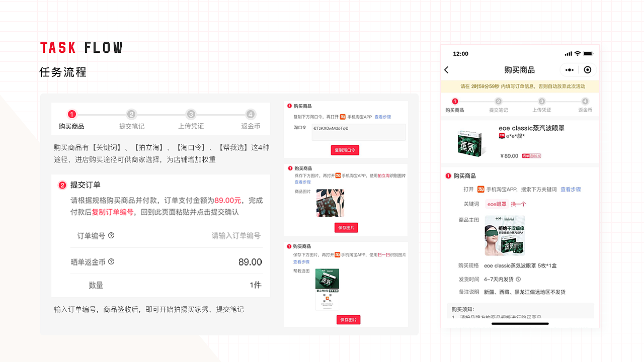644x362 pixels.
Task: Tap the 购买须知 heading in phone
Action: point(463,309)
